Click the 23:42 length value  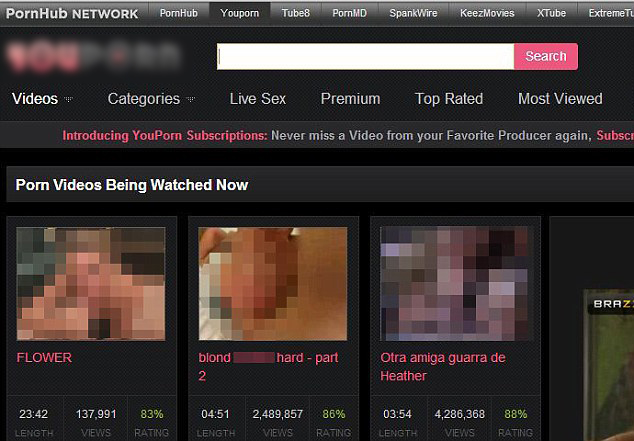[x=34, y=414]
